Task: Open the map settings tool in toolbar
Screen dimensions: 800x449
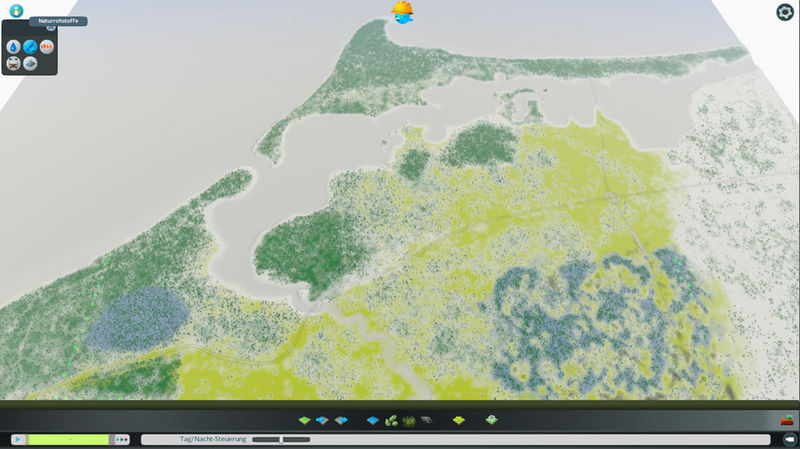Action: pyautogui.click(x=491, y=421)
